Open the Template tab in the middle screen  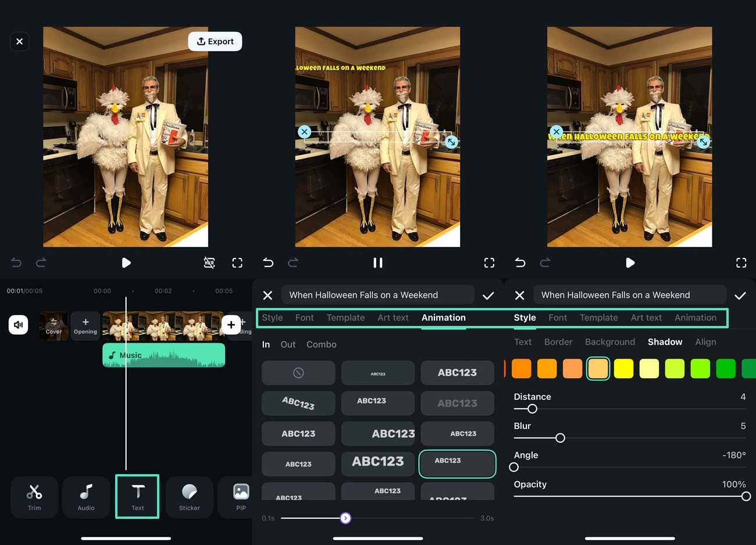pyautogui.click(x=345, y=317)
